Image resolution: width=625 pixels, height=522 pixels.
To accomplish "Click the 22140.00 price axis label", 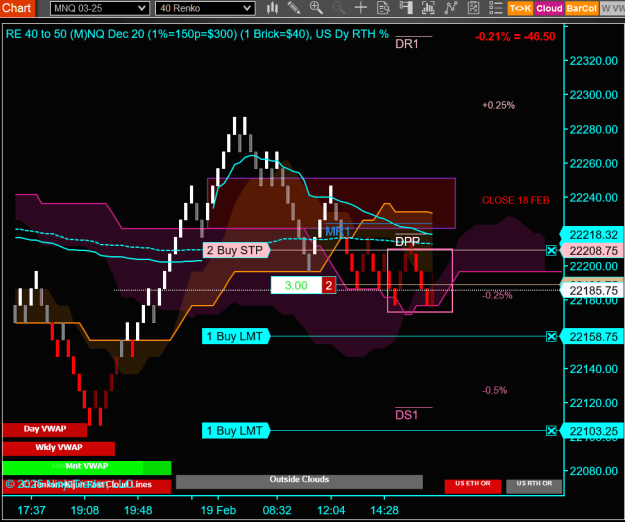I will pos(594,369).
